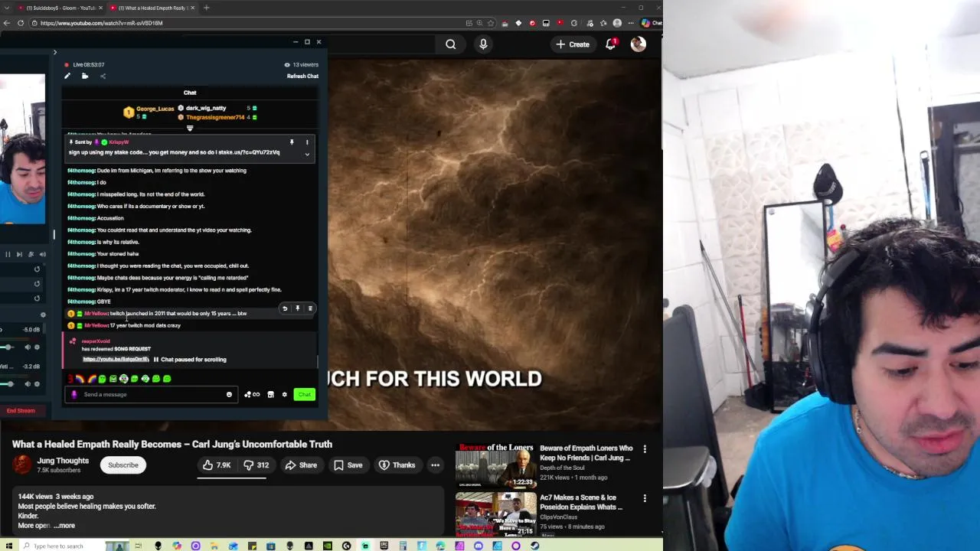Image resolution: width=980 pixels, height=551 pixels.
Task: Open the YouTube account avatar menu
Action: click(x=638, y=44)
